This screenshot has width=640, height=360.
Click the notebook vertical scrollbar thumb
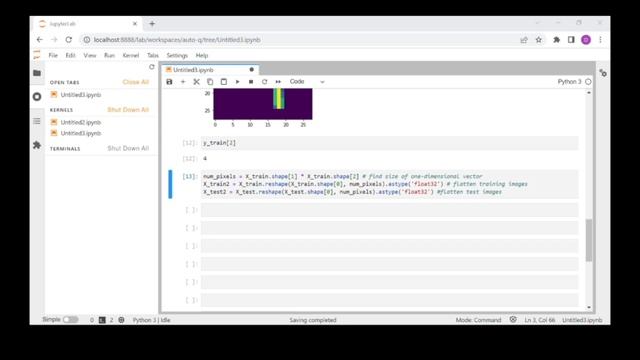coord(589,240)
